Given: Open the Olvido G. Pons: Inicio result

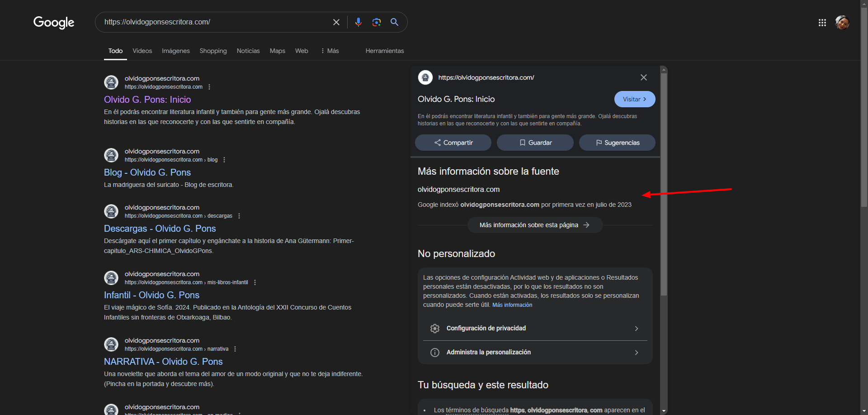Looking at the screenshot, I should pos(147,100).
